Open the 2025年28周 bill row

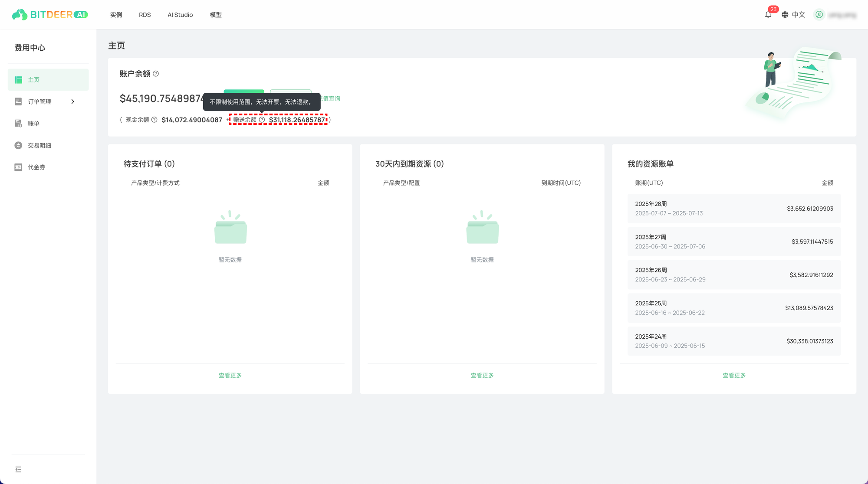click(734, 209)
